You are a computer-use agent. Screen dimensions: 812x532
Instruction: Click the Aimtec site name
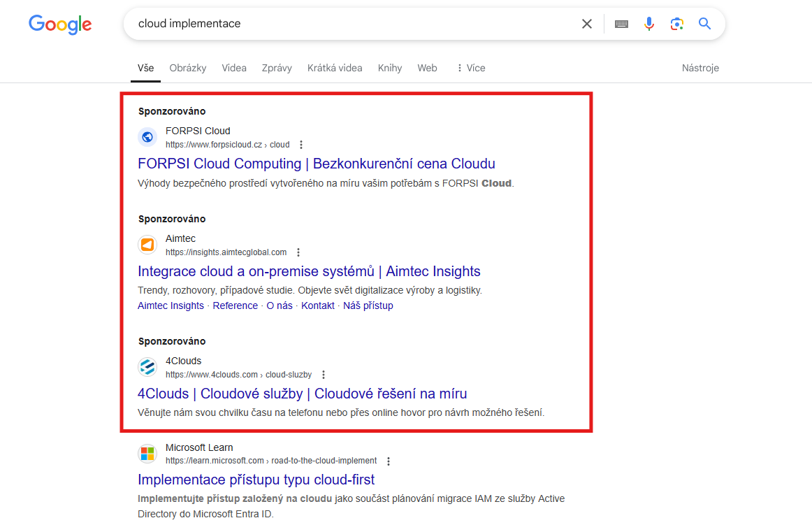181,239
